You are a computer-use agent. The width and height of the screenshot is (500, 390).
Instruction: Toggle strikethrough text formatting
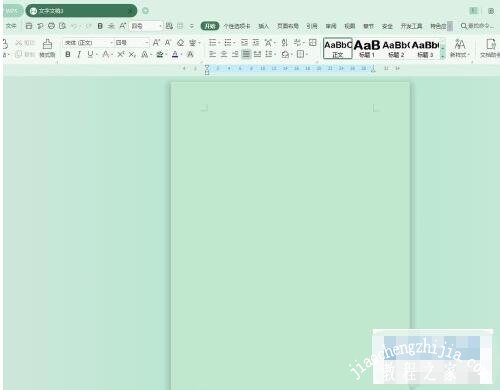tap(105, 54)
